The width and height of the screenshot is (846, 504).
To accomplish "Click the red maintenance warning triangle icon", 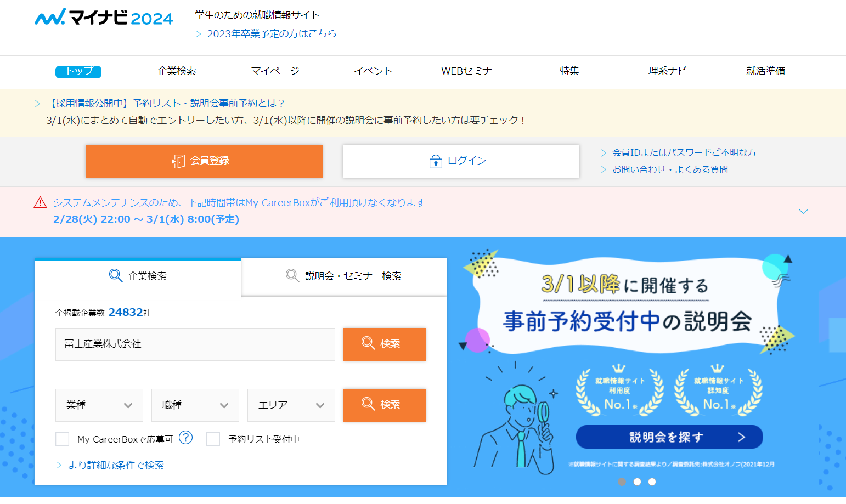I will (40, 202).
